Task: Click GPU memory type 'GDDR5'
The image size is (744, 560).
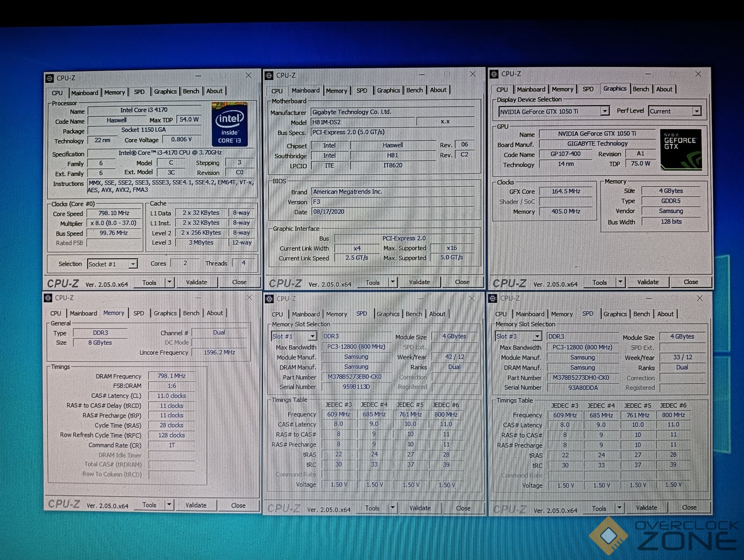Action: pyautogui.click(x=671, y=201)
